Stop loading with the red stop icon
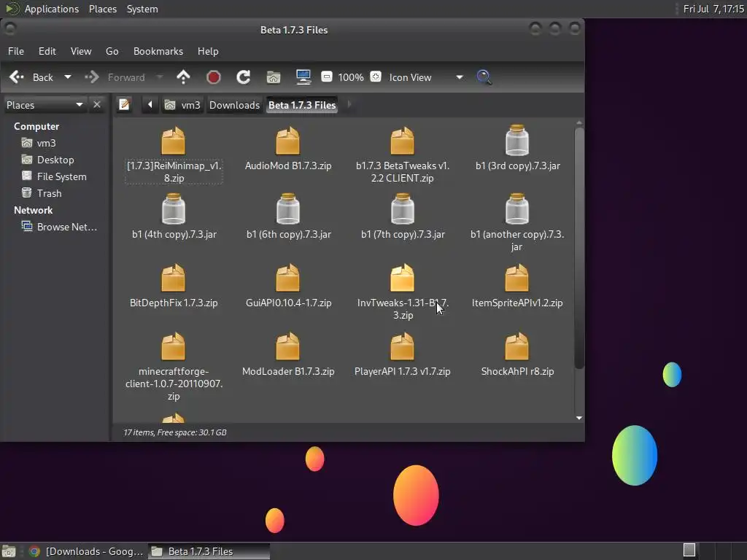This screenshot has height=560, width=747. (214, 77)
